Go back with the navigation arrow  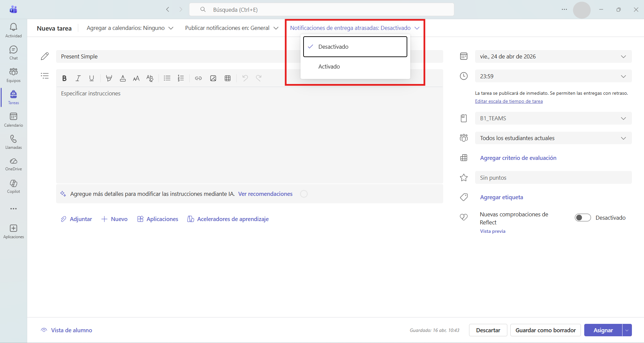pyautogui.click(x=168, y=9)
